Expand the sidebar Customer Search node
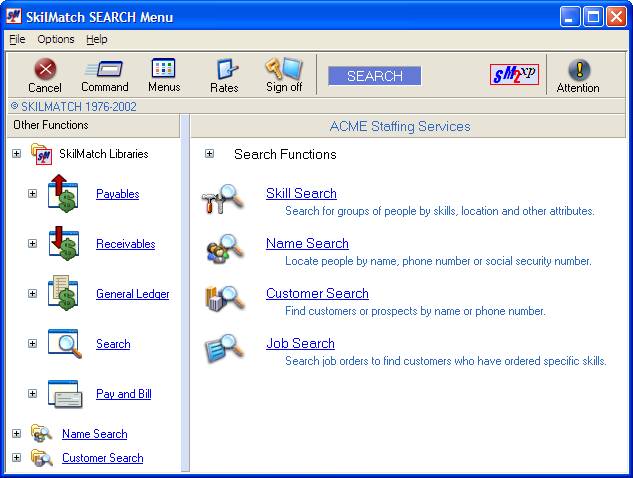This screenshot has height=478, width=633. pos(16,458)
